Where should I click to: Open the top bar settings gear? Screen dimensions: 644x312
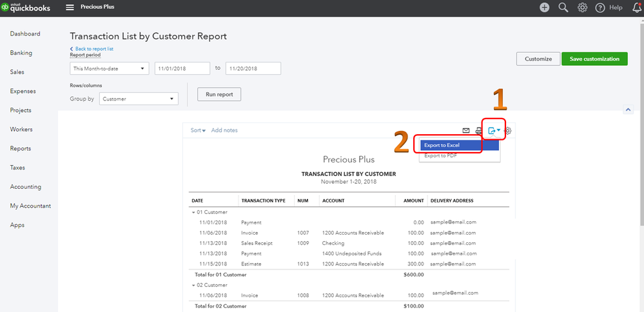[582, 7]
